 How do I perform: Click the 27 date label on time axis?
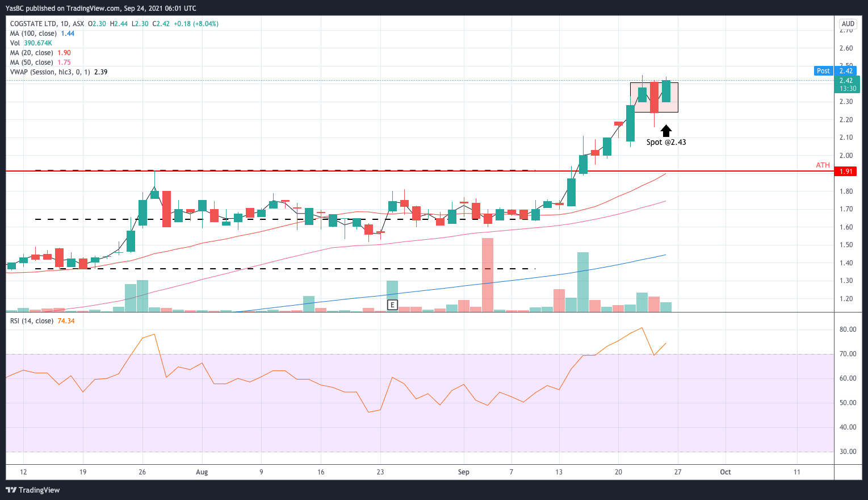click(678, 472)
